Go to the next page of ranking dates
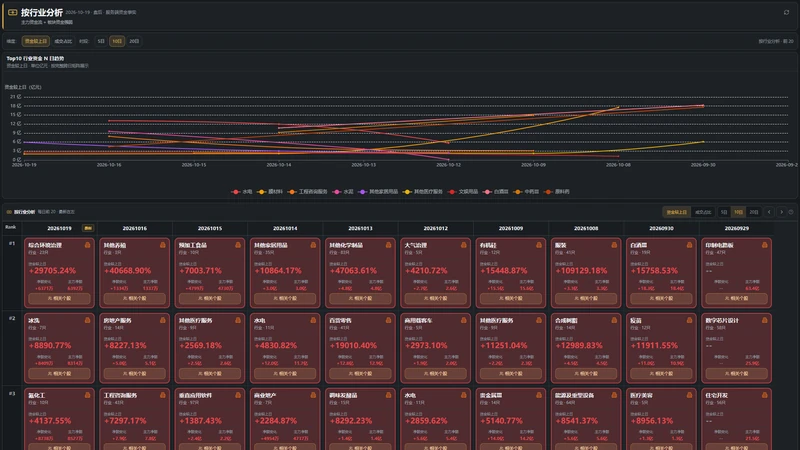Viewport: 800px width, 450px height. 781,212
